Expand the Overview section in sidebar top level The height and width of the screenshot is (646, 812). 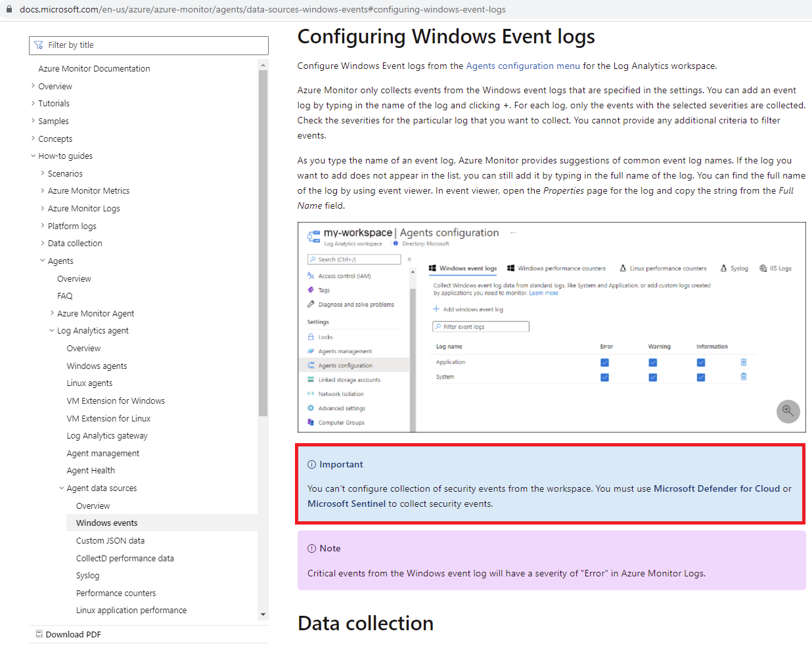coord(34,86)
